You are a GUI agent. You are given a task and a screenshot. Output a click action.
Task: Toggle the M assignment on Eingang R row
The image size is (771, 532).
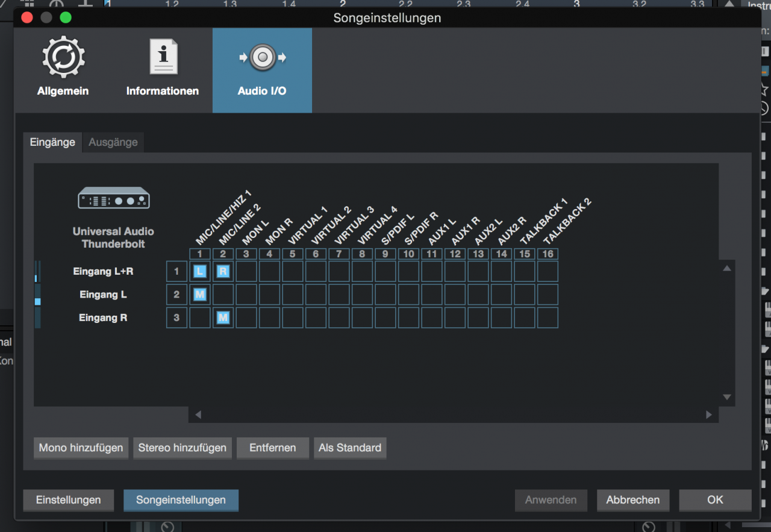(223, 318)
